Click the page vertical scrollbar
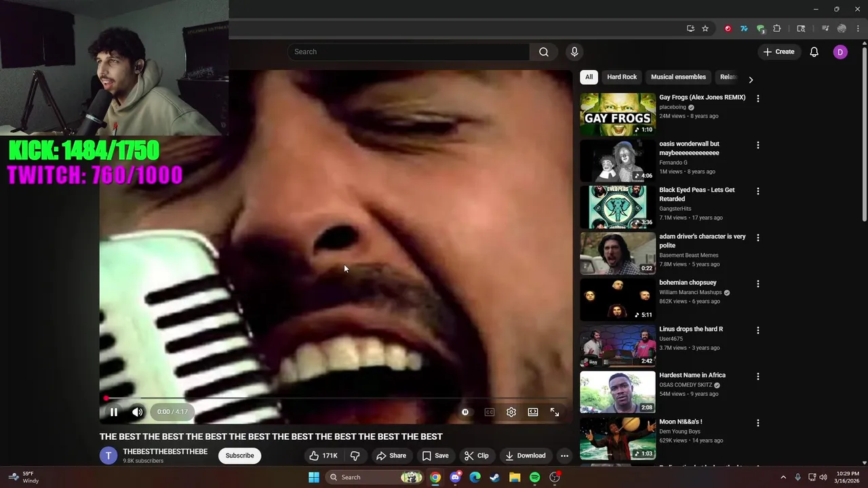 click(864, 134)
